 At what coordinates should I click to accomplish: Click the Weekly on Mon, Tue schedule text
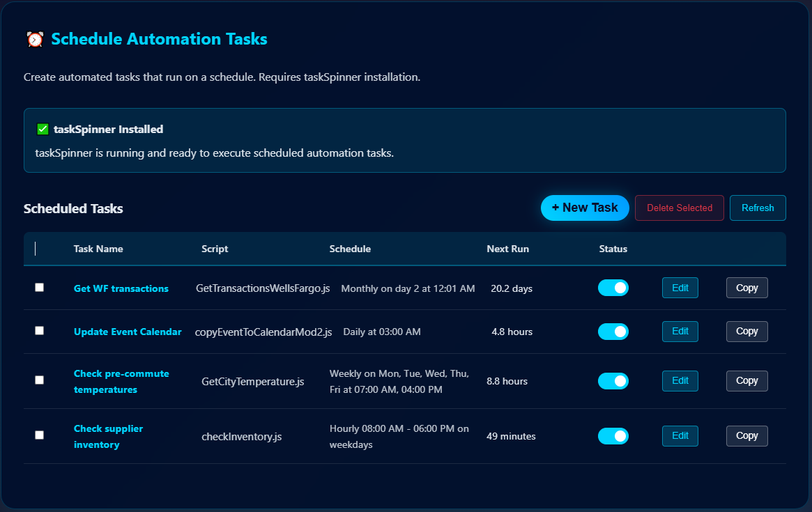(x=399, y=382)
